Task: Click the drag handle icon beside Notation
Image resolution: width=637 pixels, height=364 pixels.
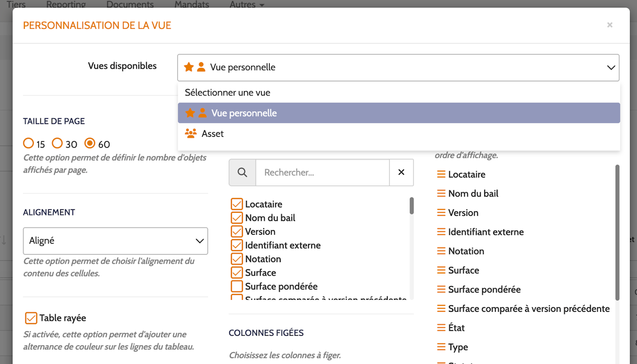Action: point(441,251)
